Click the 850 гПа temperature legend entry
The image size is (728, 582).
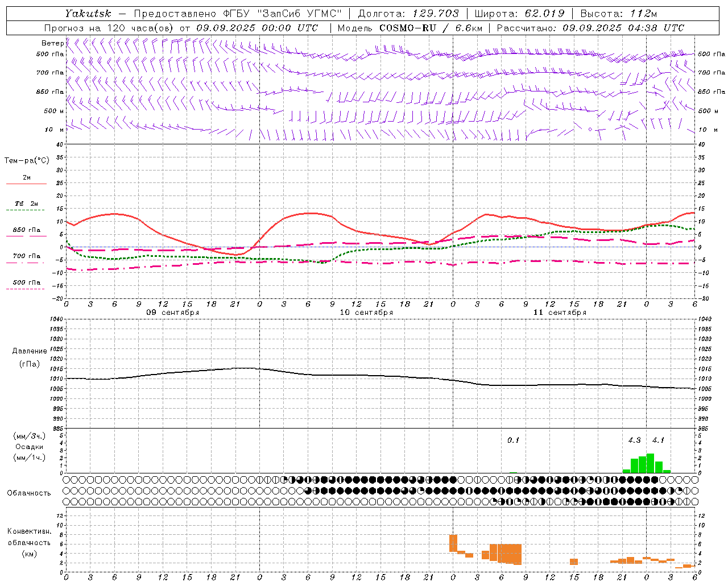27,230
